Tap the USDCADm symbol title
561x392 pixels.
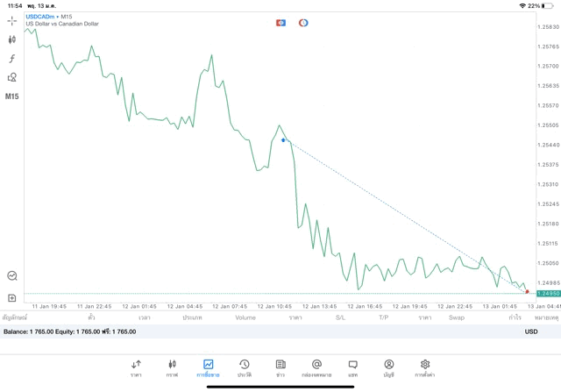pyautogui.click(x=40, y=17)
